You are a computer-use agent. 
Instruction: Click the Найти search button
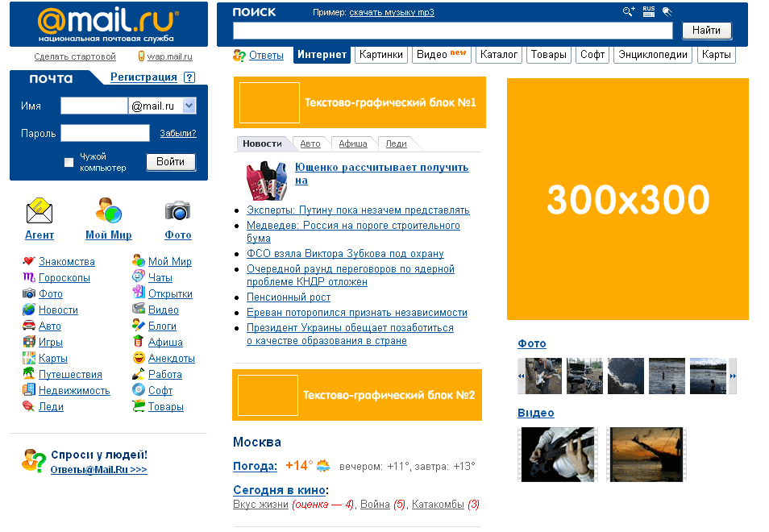pyautogui.click(x=707, y=31)
